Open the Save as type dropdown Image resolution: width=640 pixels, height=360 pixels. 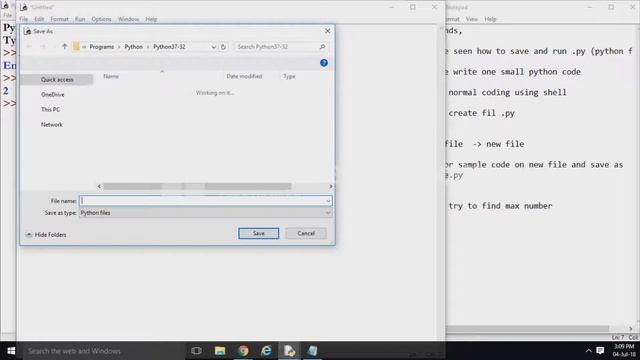coord(205,213)
